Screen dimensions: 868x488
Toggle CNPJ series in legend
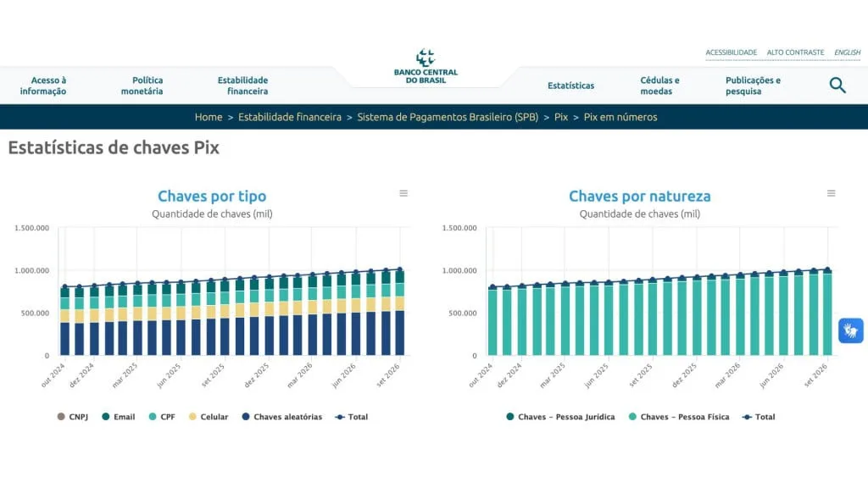73,417
